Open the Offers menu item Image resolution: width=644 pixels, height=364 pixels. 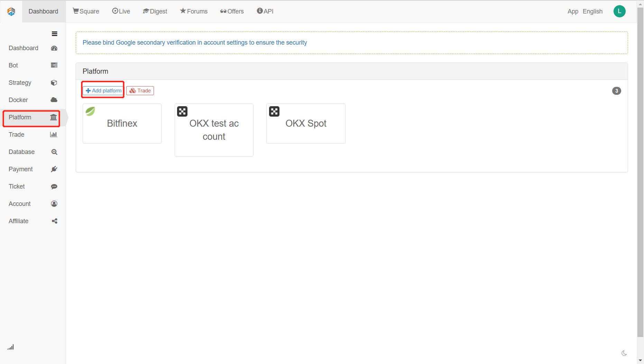[232, 11]
